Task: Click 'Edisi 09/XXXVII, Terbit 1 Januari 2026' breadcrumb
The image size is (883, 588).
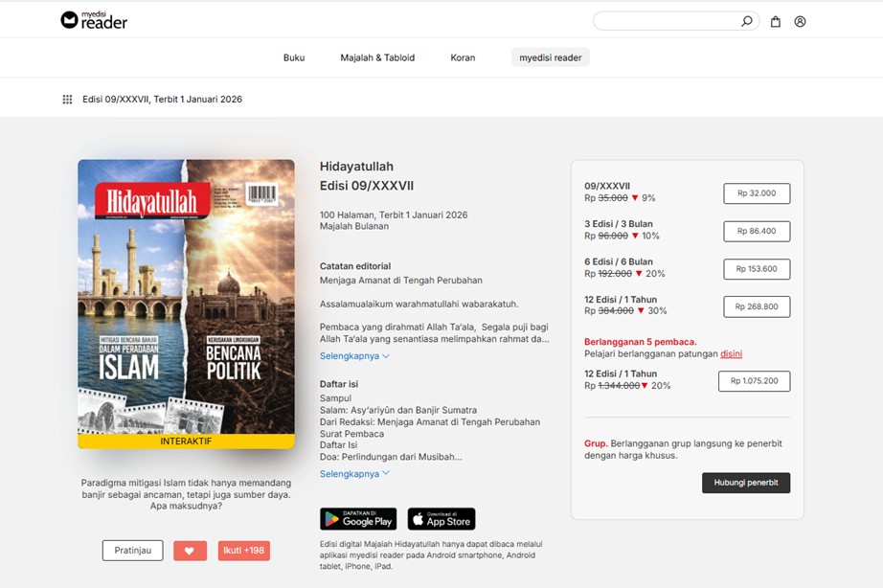Action: coord(162,100)
